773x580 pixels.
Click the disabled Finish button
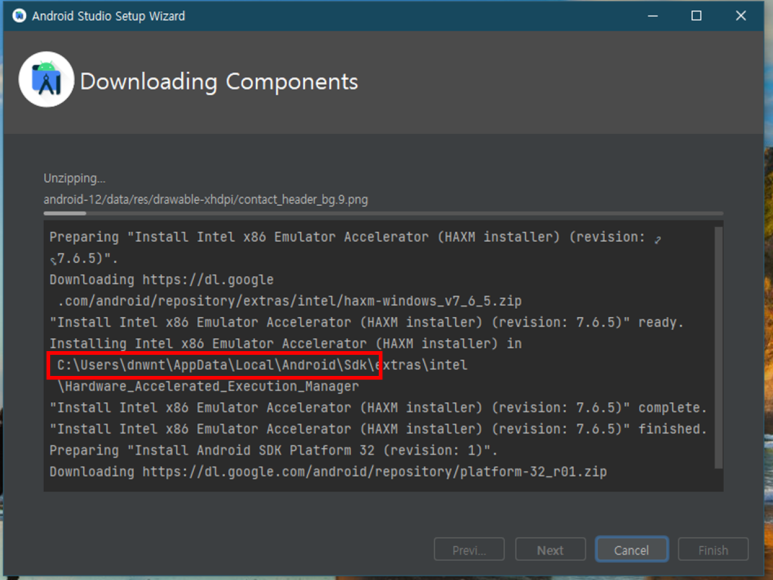pos(713,549)
